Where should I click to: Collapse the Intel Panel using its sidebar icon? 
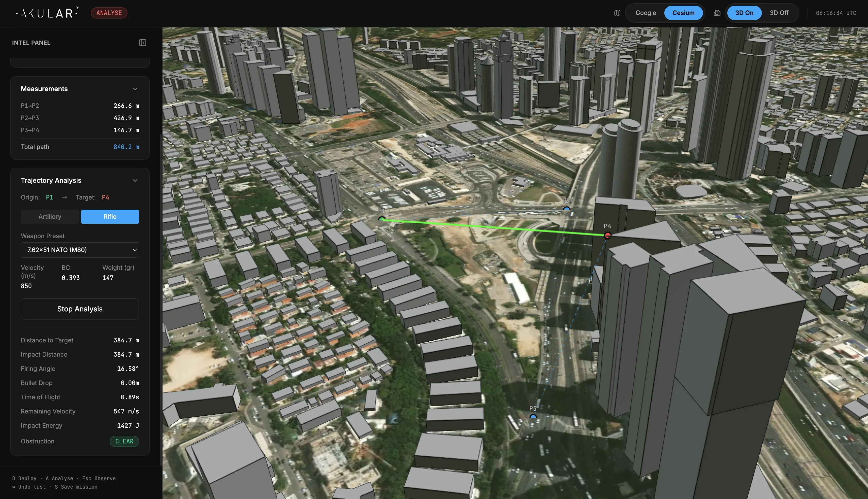click(143, 42)
